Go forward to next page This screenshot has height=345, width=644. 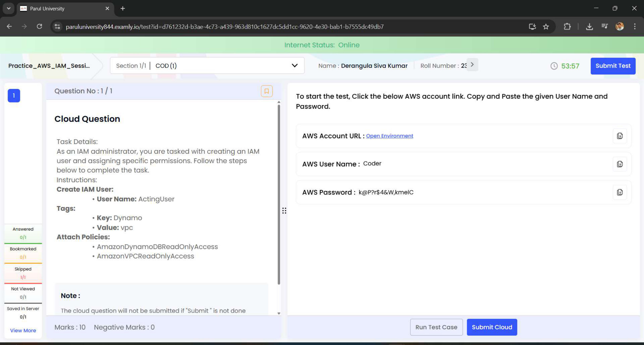click(24, 27)
